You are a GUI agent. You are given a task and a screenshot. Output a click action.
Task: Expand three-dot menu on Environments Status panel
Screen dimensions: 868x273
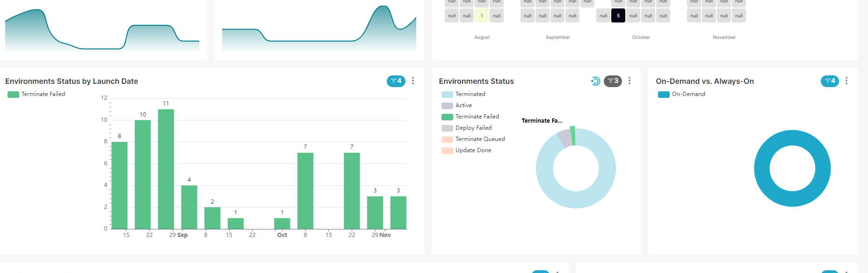(x=629, y=81)
